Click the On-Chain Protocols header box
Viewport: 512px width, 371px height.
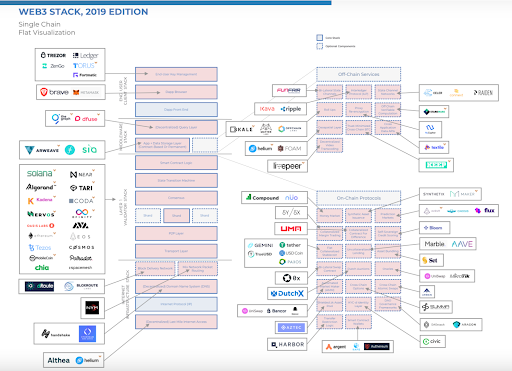click(358, 198)
